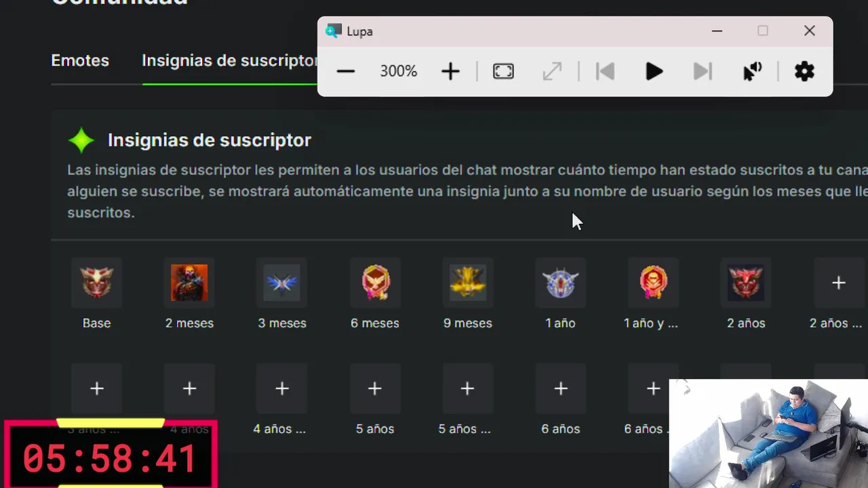Minimize the Lupa window
Image resolution: width=868 pixels, height=488 pixels.
717,31
